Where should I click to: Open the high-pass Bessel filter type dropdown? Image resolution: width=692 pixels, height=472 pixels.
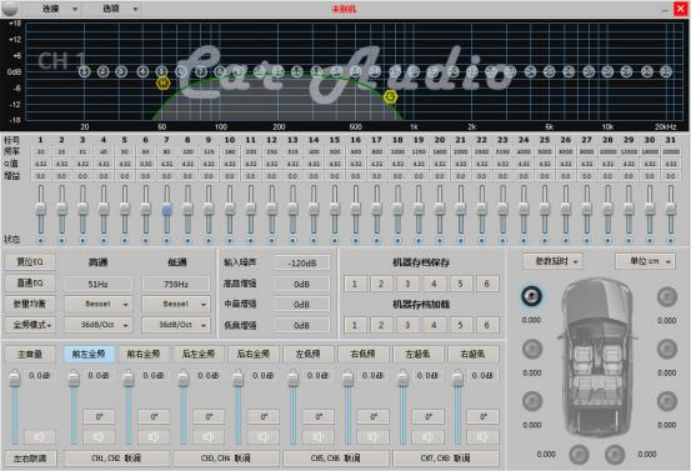[x=98, y=304]
